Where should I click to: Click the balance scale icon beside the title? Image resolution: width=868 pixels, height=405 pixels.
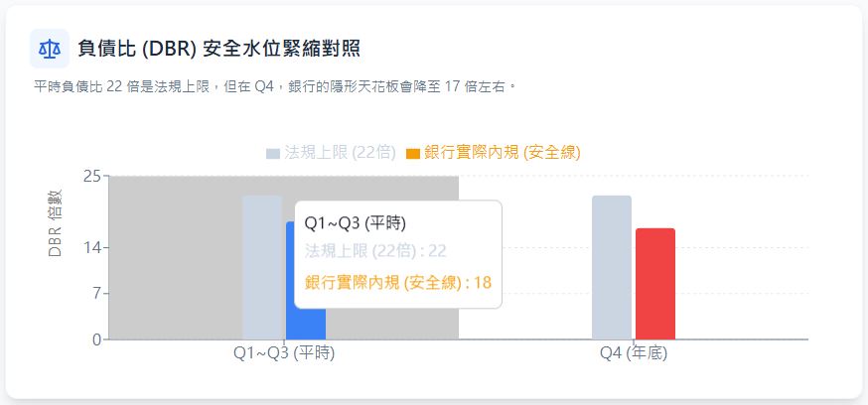coord(49,48)
